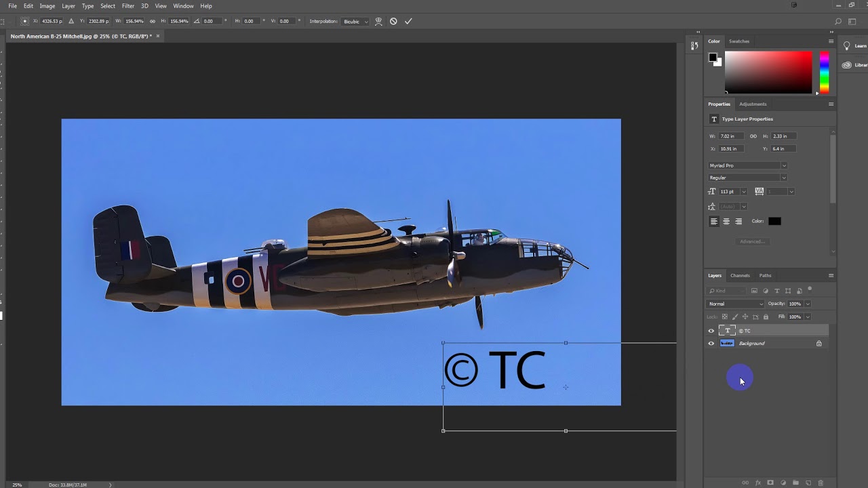Open the workspace switcher icon

tap(853, 22)
